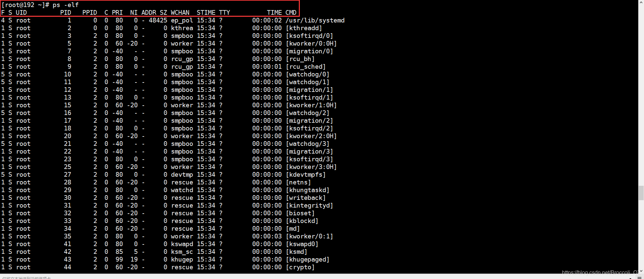This screenshot has height=279, width=644.
Task: Select the '[kworker/1:0H]' process name
Action: (311, 105)
